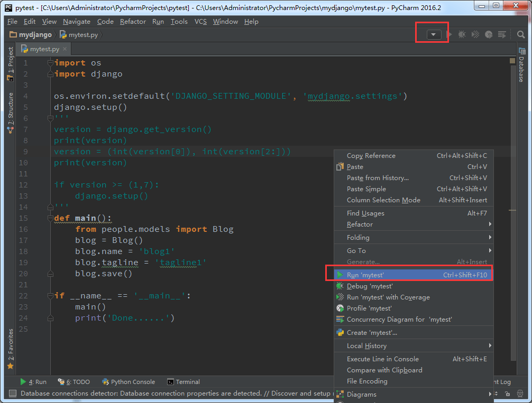Image resolution: width=532 pixels, height=403 pixels.
Task: Open the Navigate menu
Action: tap(77, 21)
